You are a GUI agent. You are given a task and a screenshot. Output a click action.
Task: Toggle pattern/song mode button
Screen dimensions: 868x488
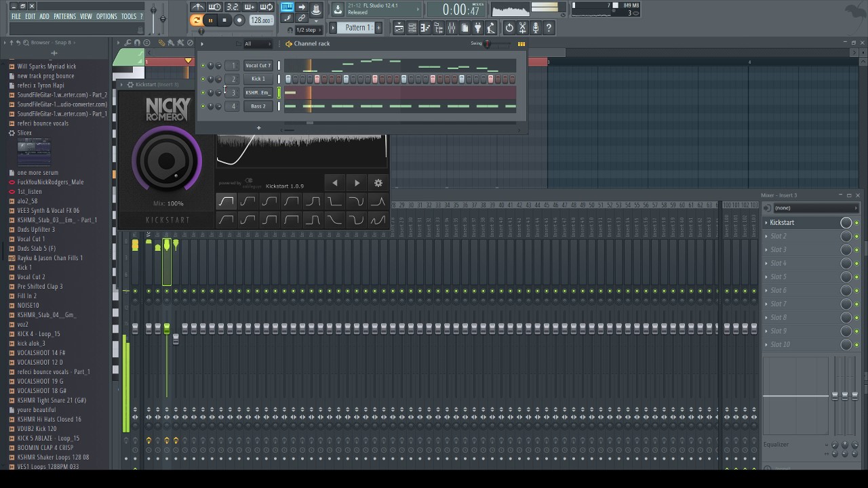(197, 20)
